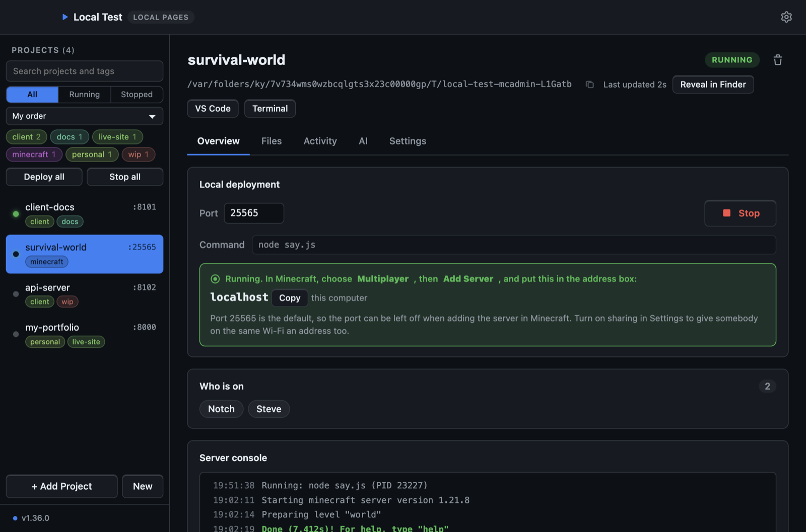Show all projects filter
The width and height of the screenshot is (806, 532).
(x=32, y=95)
